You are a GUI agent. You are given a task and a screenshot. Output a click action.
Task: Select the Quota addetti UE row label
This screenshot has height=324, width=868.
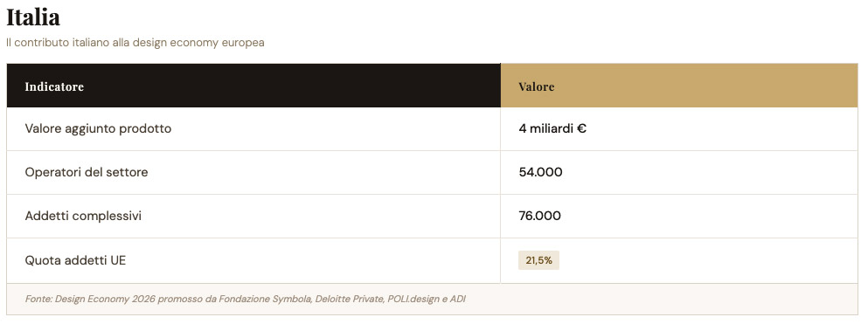click(75, 260)
